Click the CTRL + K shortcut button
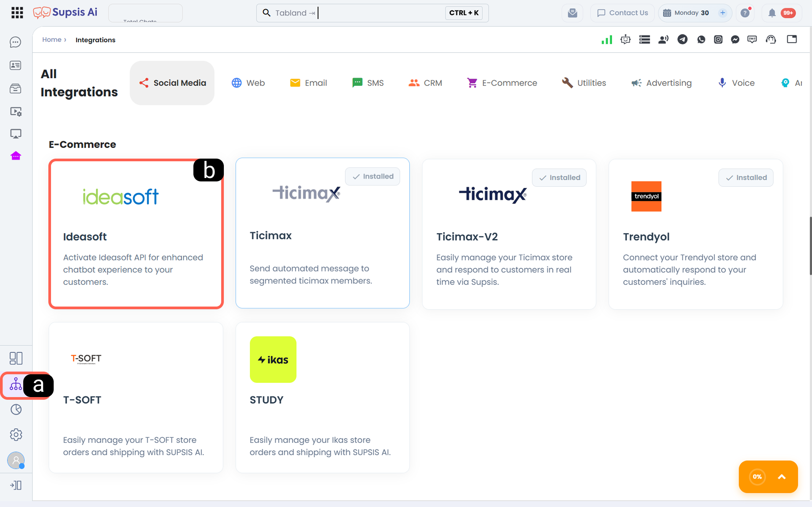This screenshot has width=812, height=507. [x=464, y=13]
